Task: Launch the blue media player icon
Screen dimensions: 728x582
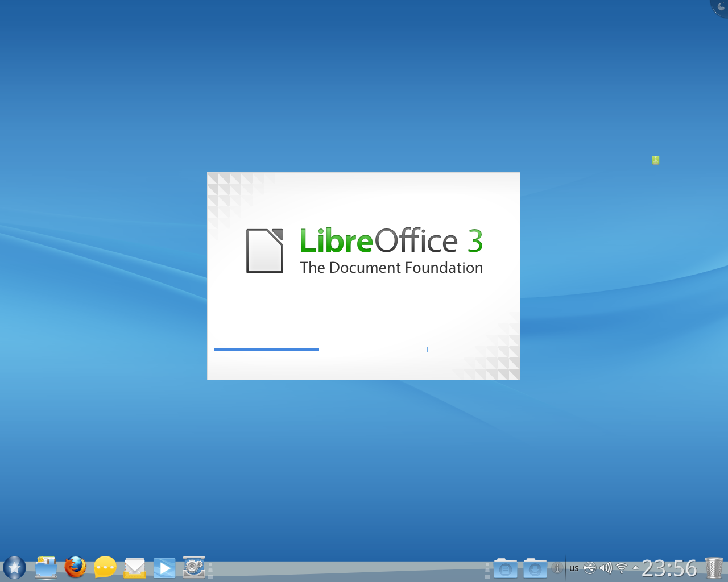Action: (164, 567)
